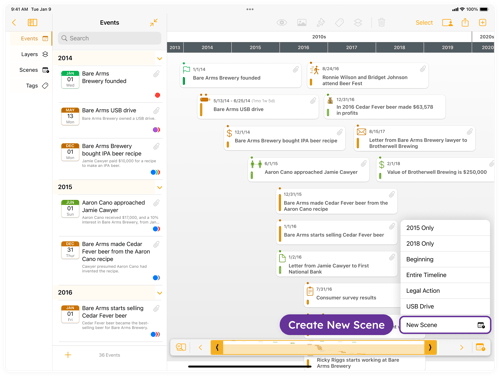Click the right handle of timeline range slider
The width and height of the screenshot is (500, 377).
(430, 347)
